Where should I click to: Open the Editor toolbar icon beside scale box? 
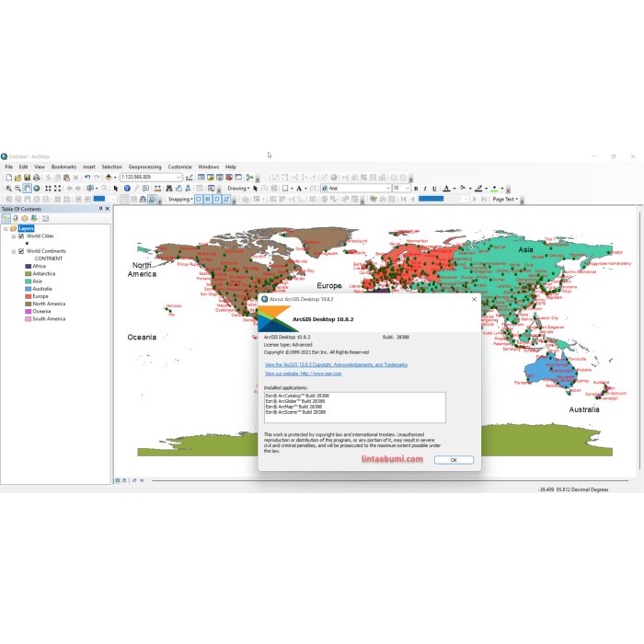(x=190, y=178)
